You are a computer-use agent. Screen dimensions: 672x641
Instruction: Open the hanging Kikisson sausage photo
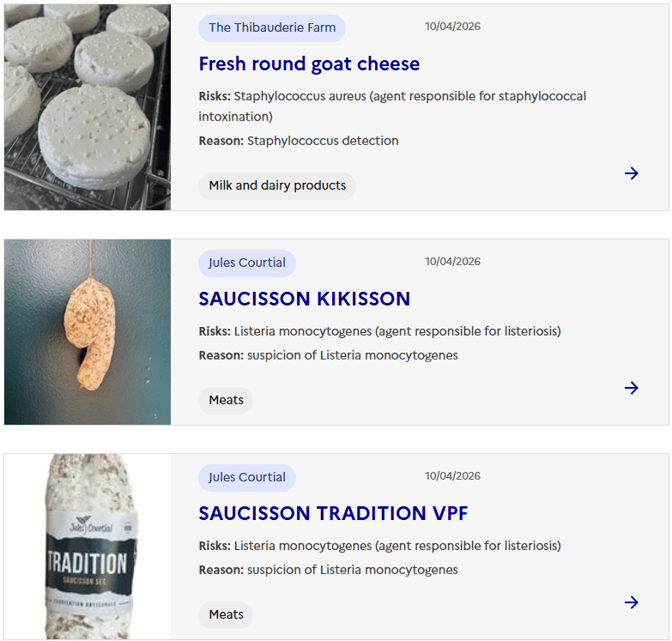pos(88,332)
